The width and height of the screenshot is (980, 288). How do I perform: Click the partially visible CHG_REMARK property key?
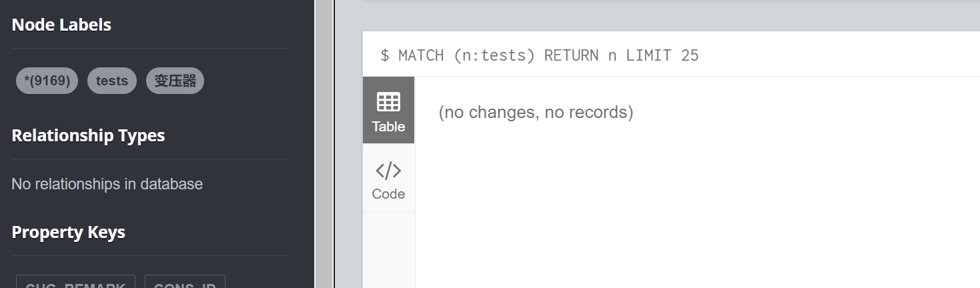(75, 281)
